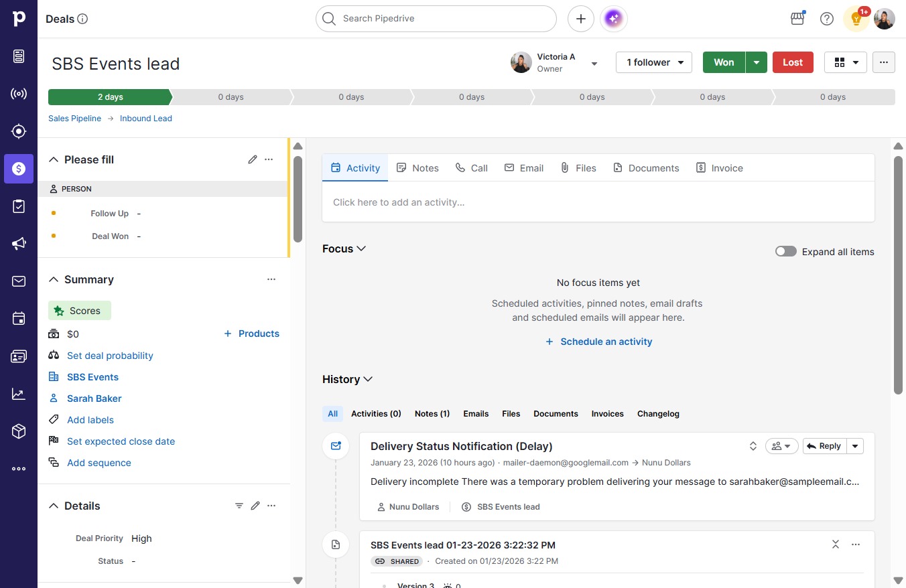This screenshot has height=588, width=906.
Task: Collapse the SBS Events lead document card
Action: click(x=836, y=544)
